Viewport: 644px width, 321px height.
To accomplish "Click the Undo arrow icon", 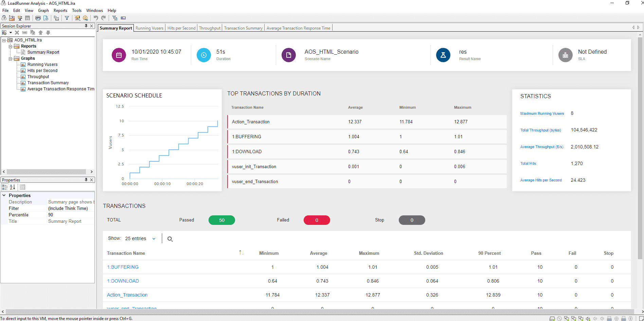I will pyautogui.click(x=96, y=18).
